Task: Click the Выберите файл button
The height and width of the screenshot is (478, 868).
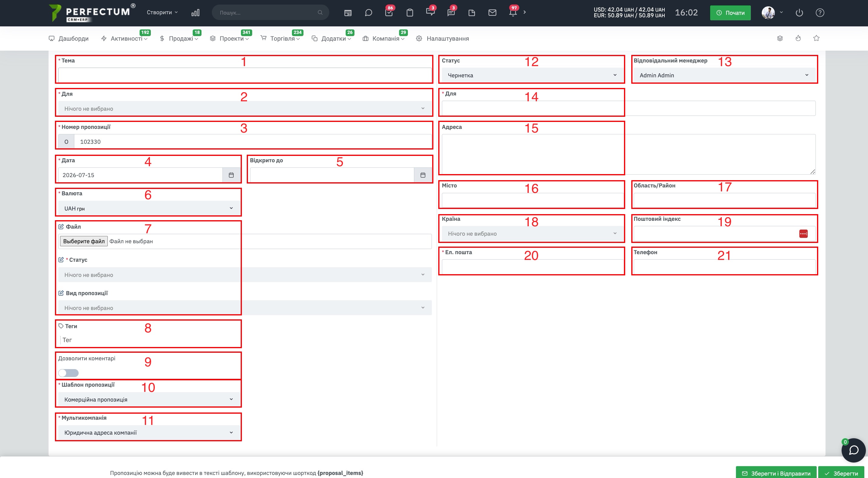Action: pos(84,241)
